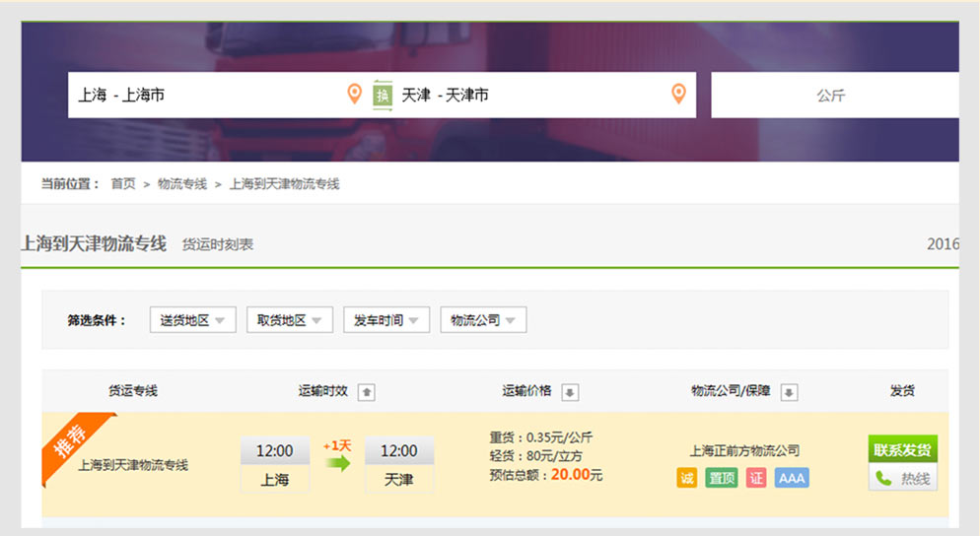Viewport: 980px width, 536px height.
Task: Click the 12:00 上海 departure box
Action: 275,465
